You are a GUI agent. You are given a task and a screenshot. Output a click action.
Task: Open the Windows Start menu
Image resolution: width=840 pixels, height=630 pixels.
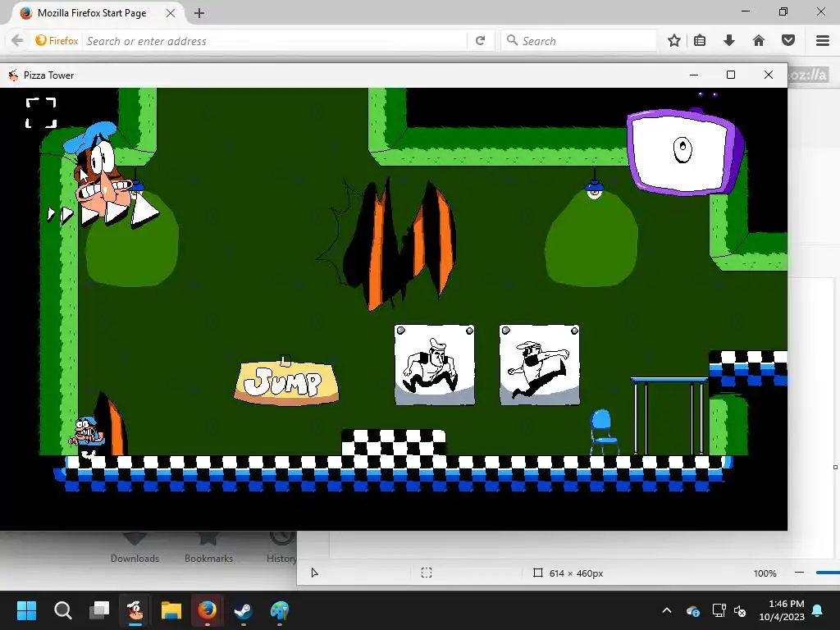(26, 610)
